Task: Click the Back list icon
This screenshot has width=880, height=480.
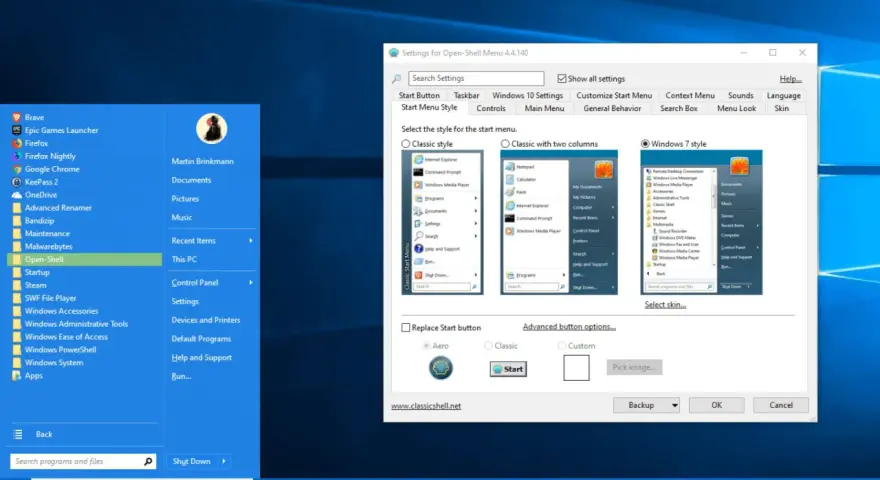Action: point(18,434)
